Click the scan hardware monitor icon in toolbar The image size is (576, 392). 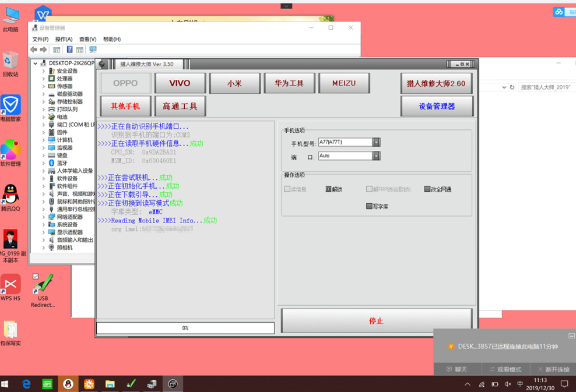pos(93,50)
